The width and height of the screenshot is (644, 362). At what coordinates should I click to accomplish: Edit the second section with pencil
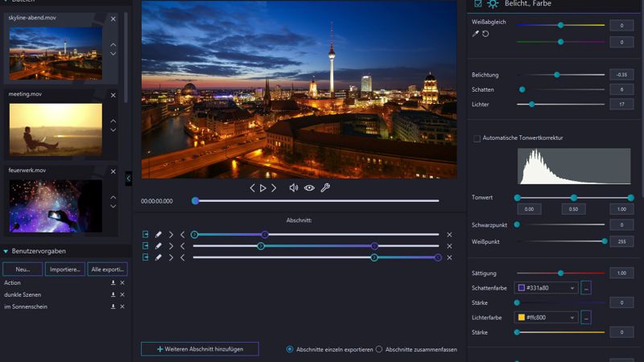click(158, 246)
